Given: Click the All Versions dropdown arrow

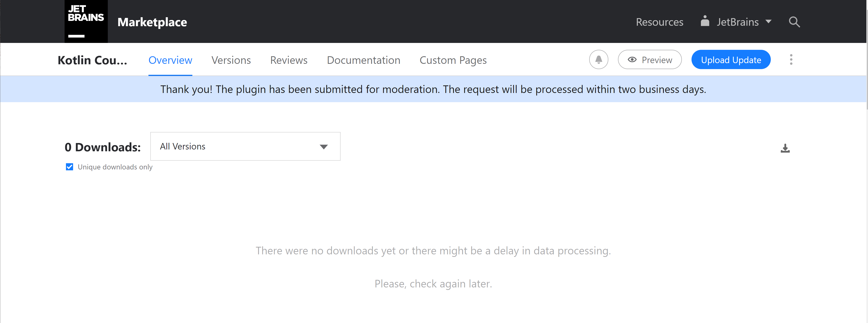Looking at the screenshot, I should point(324,147).
